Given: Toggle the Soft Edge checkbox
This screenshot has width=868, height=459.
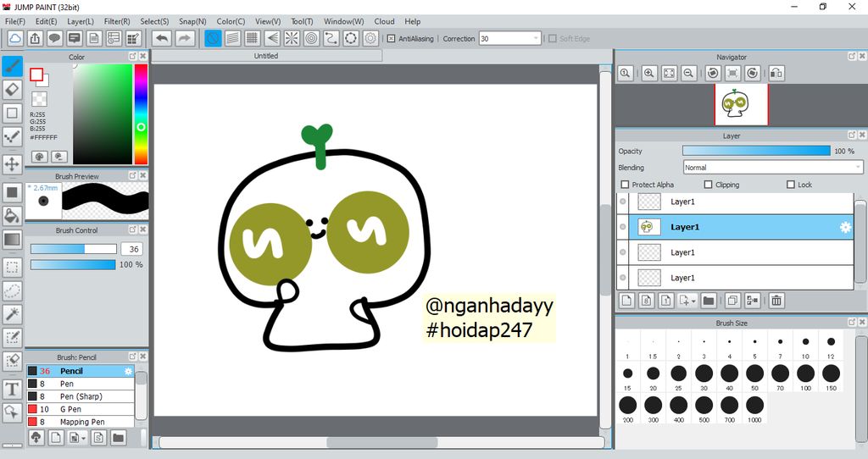Looking at the screenshot, I should pos(552,39).
